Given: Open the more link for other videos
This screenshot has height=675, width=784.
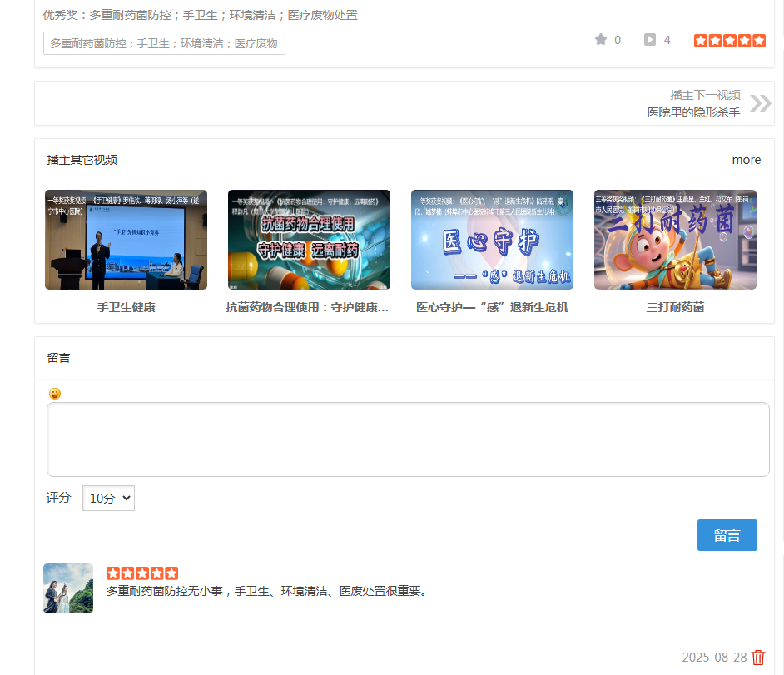Looking at the screenshot, I should (746, 160).
